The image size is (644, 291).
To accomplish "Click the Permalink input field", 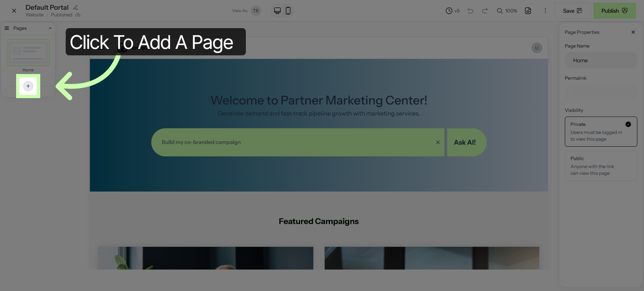I will pyautogui.click(x=601, y=92).
